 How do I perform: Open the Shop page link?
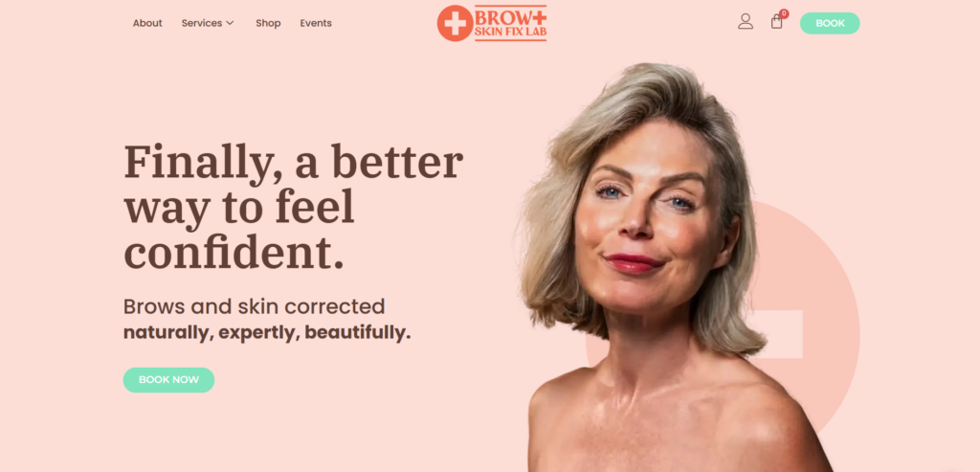click(x=268, y=23)
